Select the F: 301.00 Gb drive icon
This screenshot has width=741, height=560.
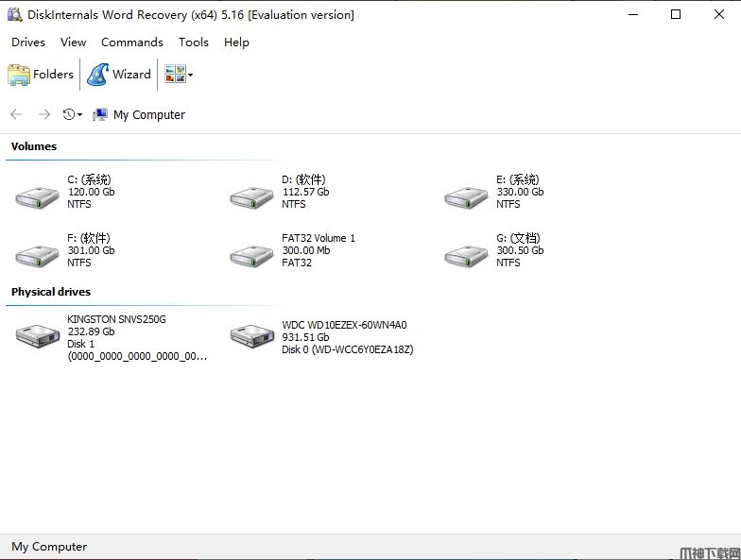[x=37, y=256]
